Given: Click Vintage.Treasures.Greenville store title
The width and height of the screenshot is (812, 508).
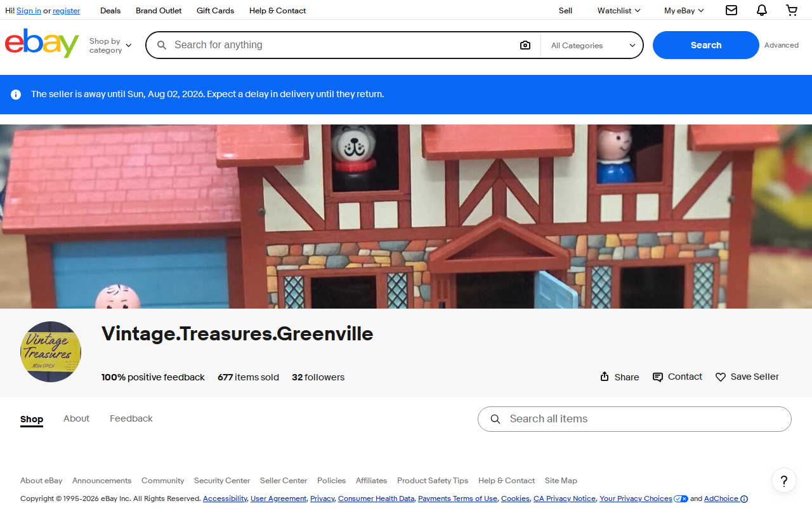Looking at the screenshot, I should click(x=237, y=334).
